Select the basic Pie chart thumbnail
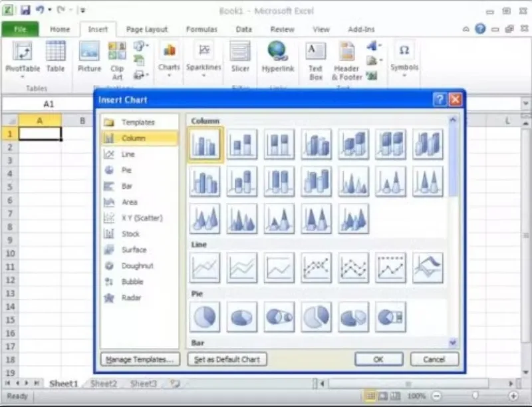 tap(205, 317)
